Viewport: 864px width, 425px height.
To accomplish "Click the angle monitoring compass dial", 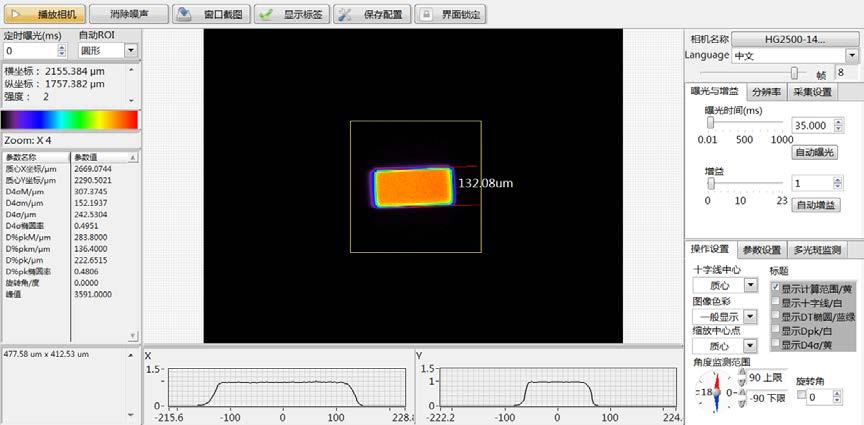I will click(714, 391).
